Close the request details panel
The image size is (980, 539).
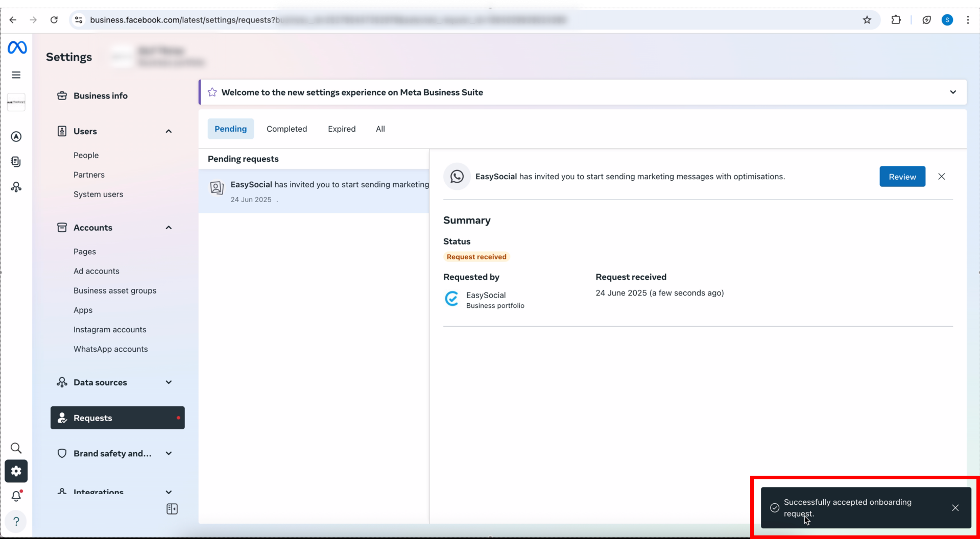click(942, 177)
